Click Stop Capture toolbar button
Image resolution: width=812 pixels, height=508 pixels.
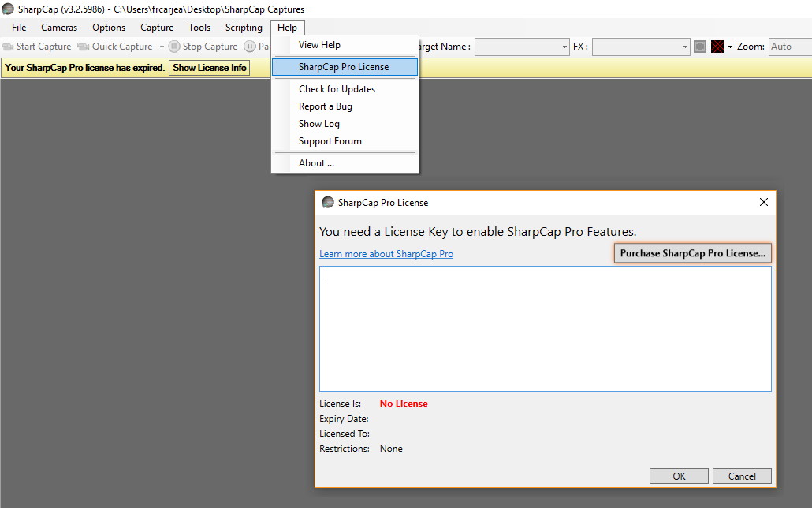pos(203,47)
